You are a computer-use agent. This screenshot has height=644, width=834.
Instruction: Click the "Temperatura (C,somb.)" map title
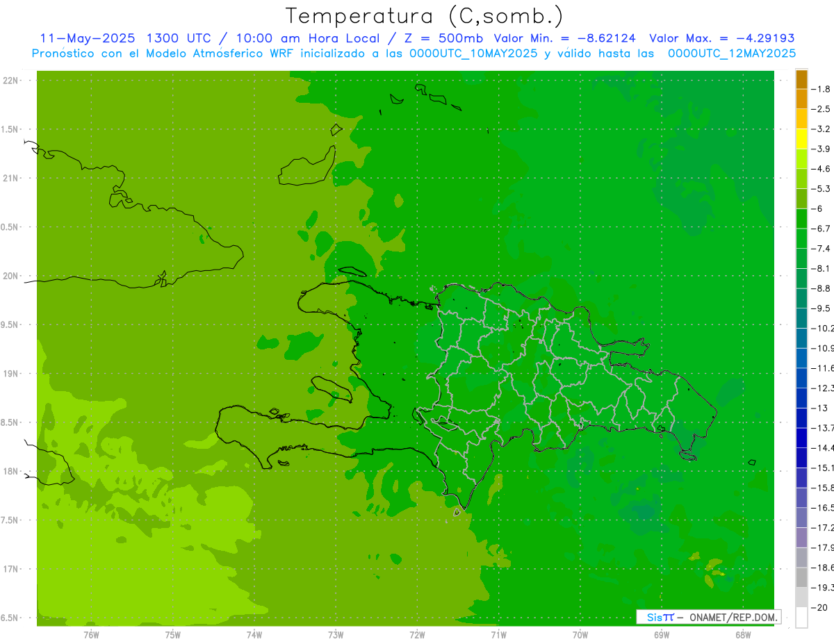pyautogui.click(x=424, y=16)
